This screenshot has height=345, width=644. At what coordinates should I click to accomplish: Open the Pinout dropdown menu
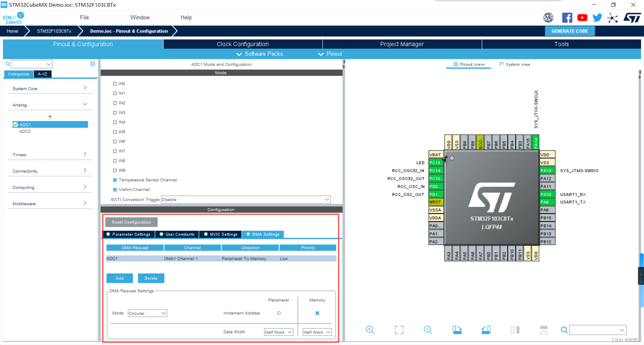330,54
